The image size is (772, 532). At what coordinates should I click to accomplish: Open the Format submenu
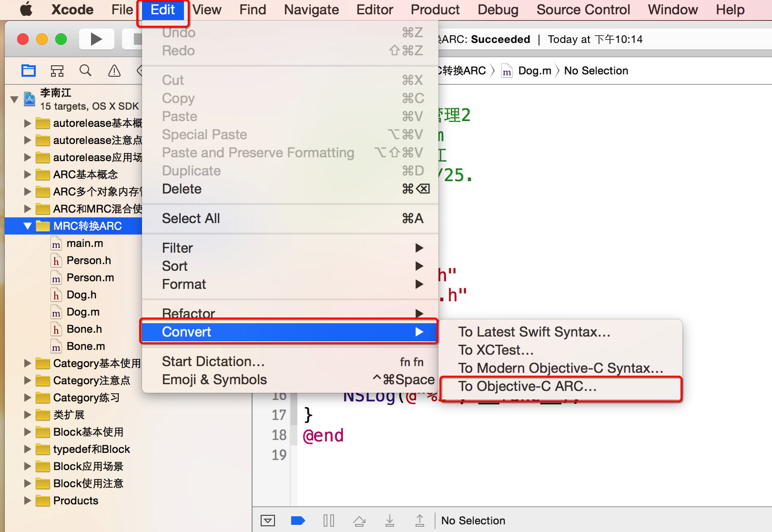[290, 284]
